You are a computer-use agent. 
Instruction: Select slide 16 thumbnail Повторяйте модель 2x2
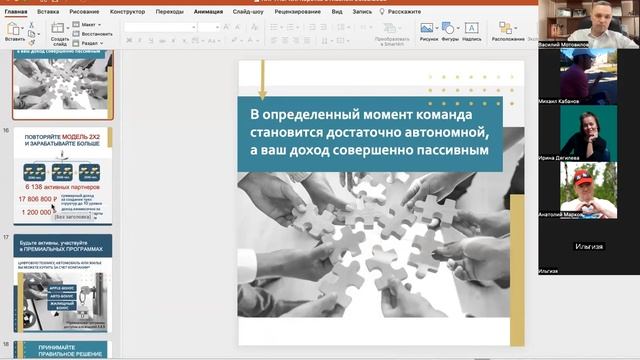62,176
